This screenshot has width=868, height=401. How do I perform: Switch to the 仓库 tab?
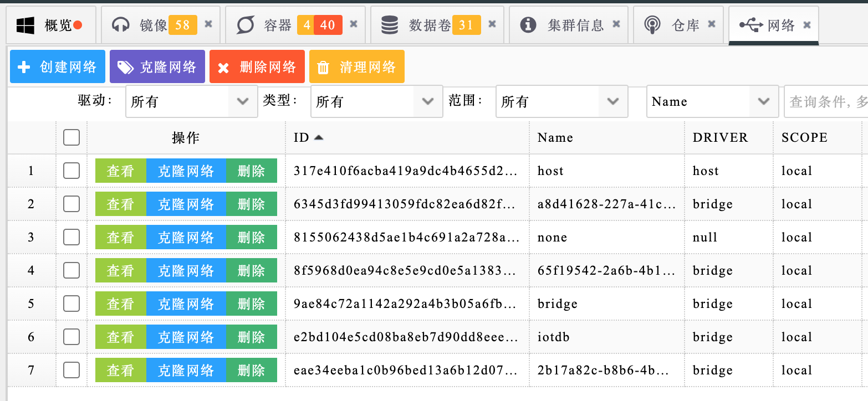678,25
